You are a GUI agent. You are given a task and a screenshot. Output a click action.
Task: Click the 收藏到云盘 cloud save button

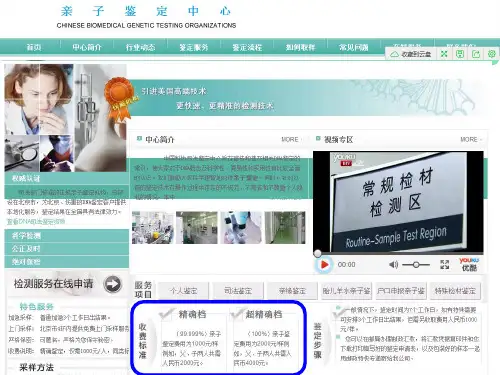(411, 54)
